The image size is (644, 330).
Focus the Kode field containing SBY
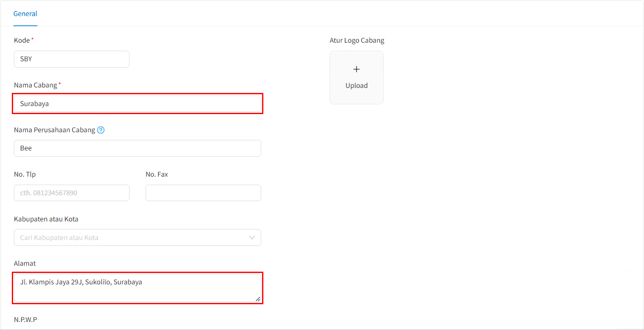[72, 59]
